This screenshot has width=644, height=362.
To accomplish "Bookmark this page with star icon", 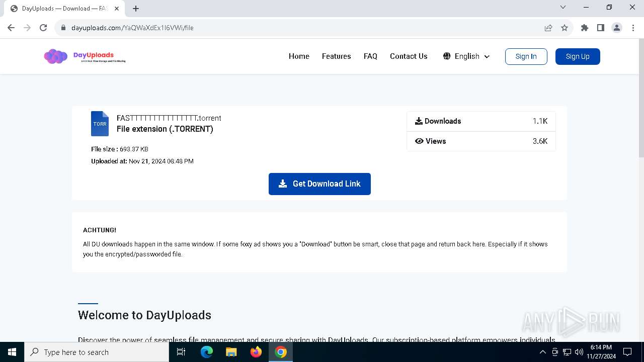I will (565, 28).
